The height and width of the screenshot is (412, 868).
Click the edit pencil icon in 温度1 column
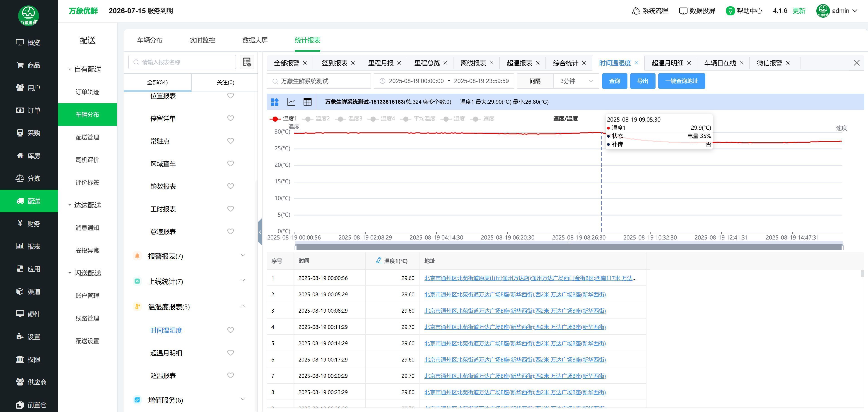379,260
